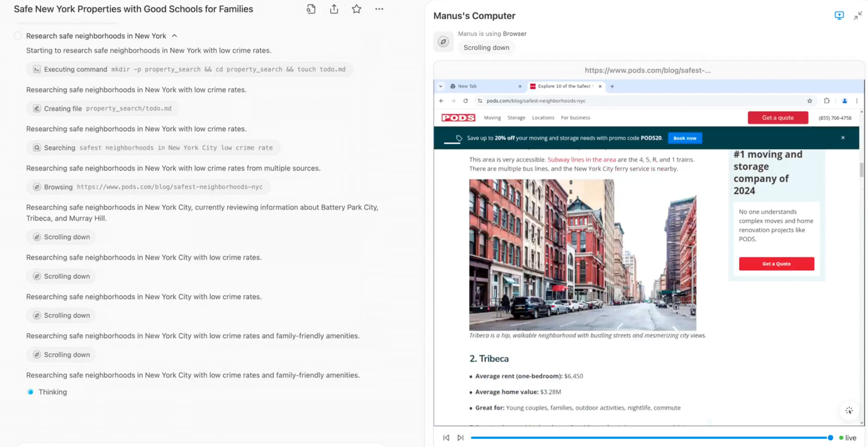Image resolution: width=868 pixels, height=447 pixels.
Task: Toggle the Research safe neighborhoods step circle
Action: (18, 36)
